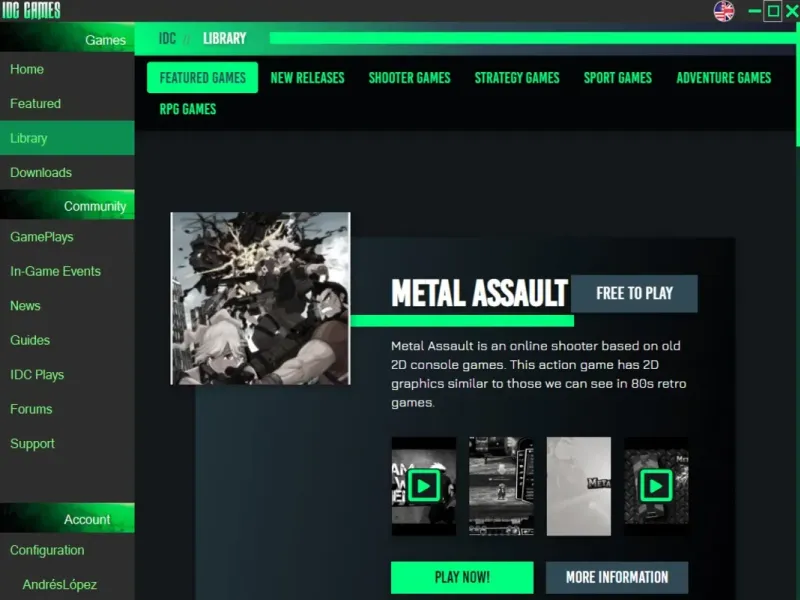
Task: Open the News section
Action: (67, 306)
